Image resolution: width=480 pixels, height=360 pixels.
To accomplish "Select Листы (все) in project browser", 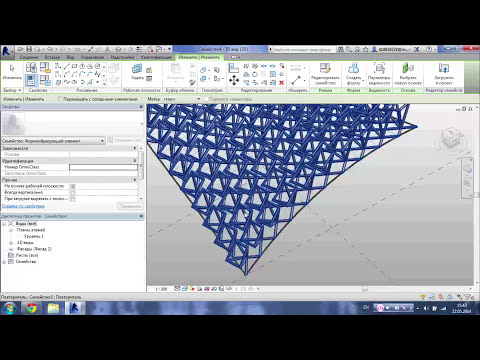I will pyautogui.click(x=27, y=255).
